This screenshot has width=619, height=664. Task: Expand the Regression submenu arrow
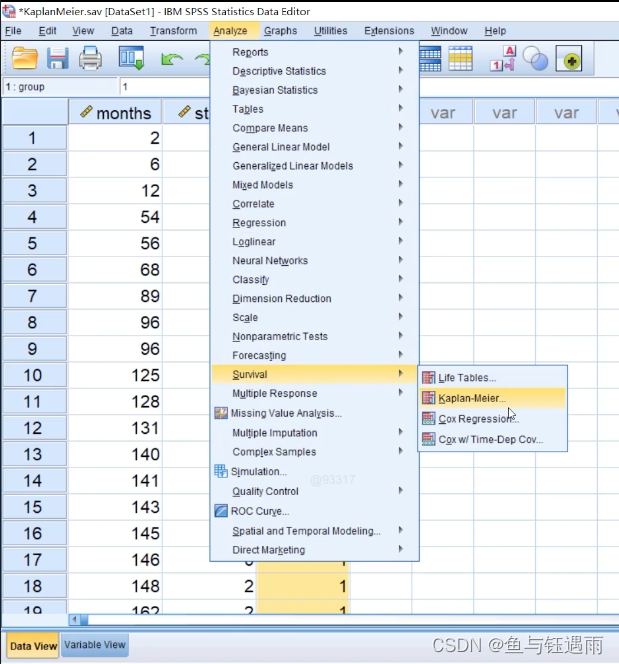[x=401, y=222]
